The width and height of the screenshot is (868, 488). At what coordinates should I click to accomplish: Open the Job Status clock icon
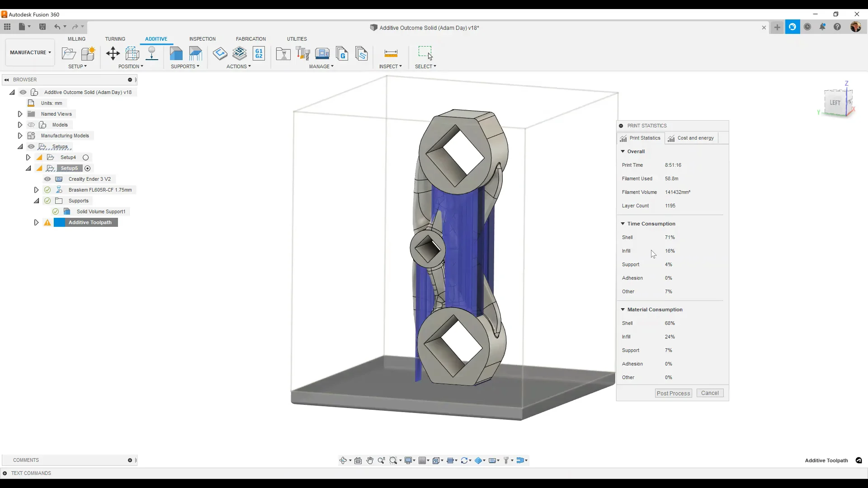click(807, 27)
